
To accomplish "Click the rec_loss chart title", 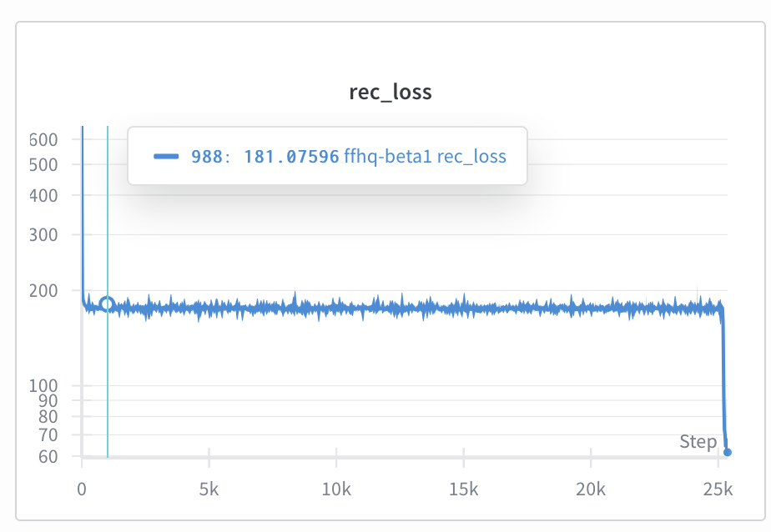I will [390, 92].
